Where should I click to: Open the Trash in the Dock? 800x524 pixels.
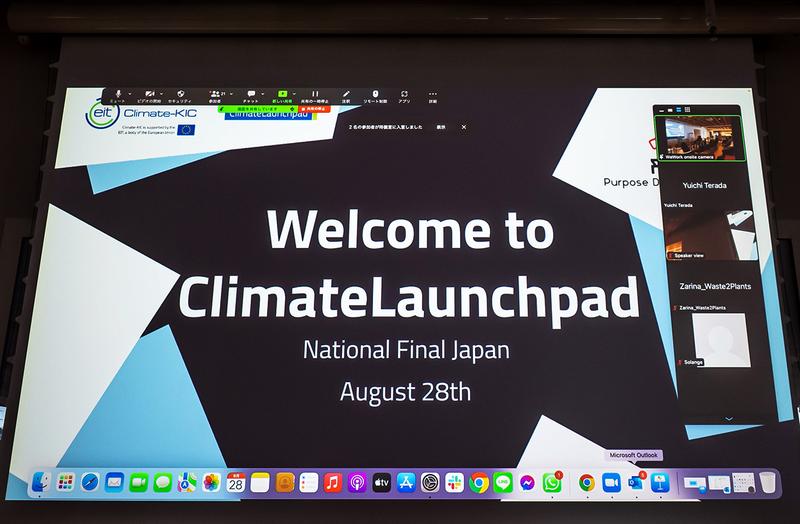[767, 482]
